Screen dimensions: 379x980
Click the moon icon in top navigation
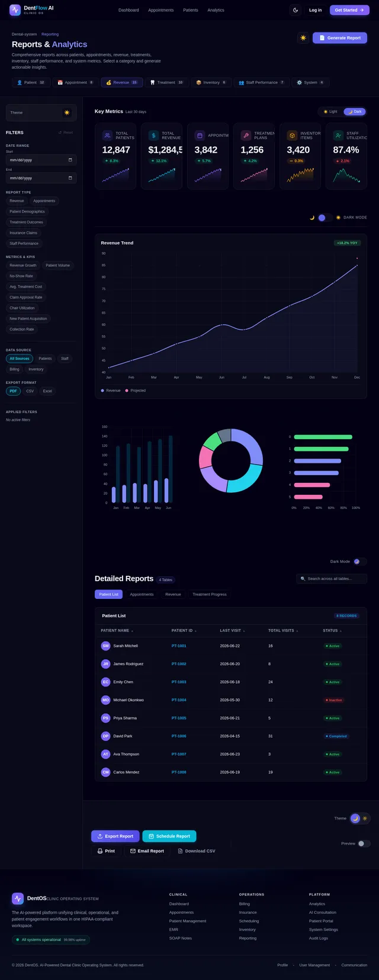point(296,10)
